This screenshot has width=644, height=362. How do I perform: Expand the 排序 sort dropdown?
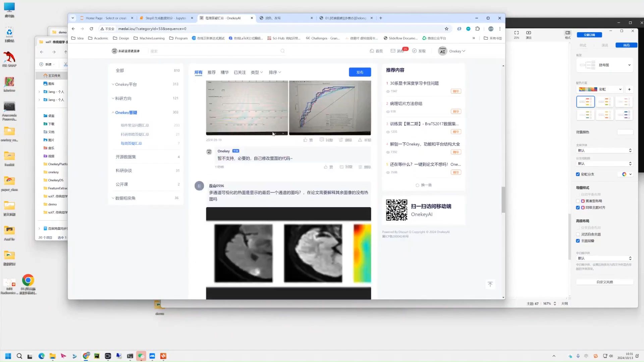[x=275, y=72]
